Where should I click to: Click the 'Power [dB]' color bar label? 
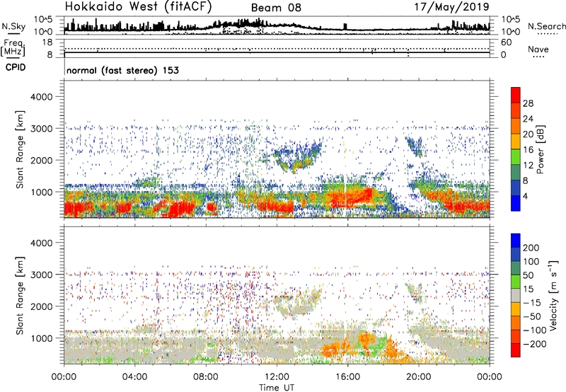coord(540,149)
